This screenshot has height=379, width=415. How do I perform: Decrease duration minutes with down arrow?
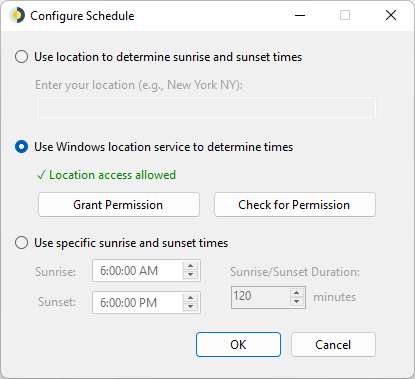point(296,302)
